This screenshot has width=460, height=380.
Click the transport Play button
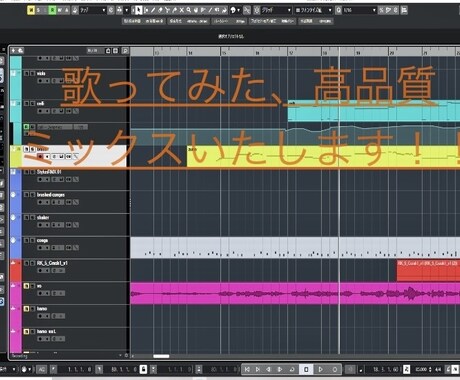[x=320, y=369]
